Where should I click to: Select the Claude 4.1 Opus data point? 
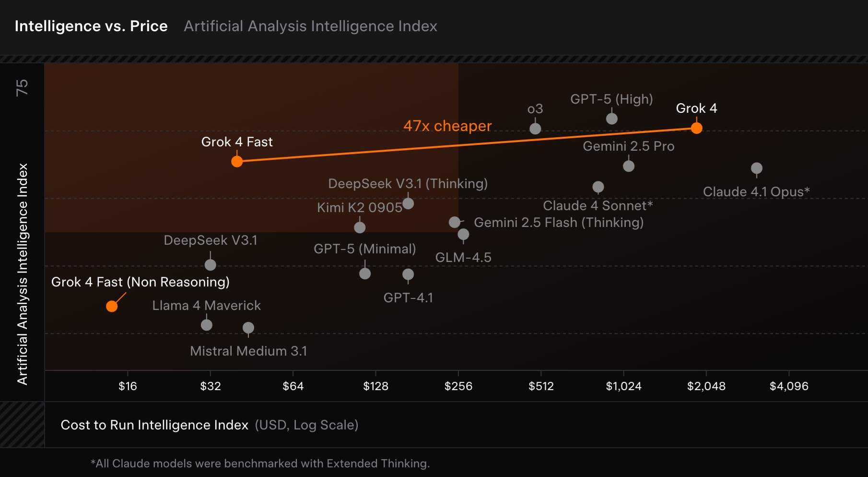point(756,168)
